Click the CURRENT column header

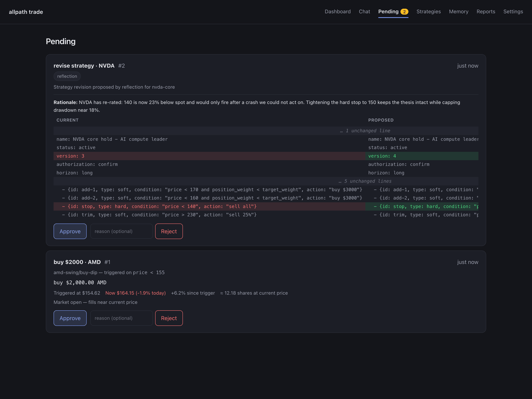tap(67, 120)
